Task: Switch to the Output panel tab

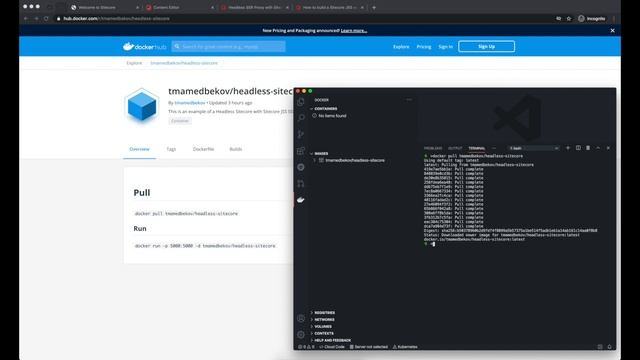Action: pyautogui.click(x=455, y=148)
